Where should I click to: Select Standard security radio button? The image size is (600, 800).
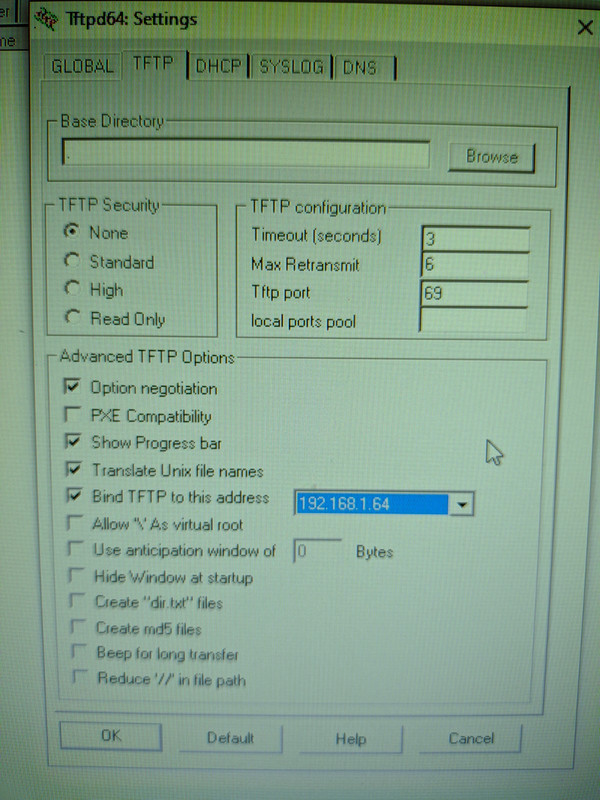[x=72, y=261]
